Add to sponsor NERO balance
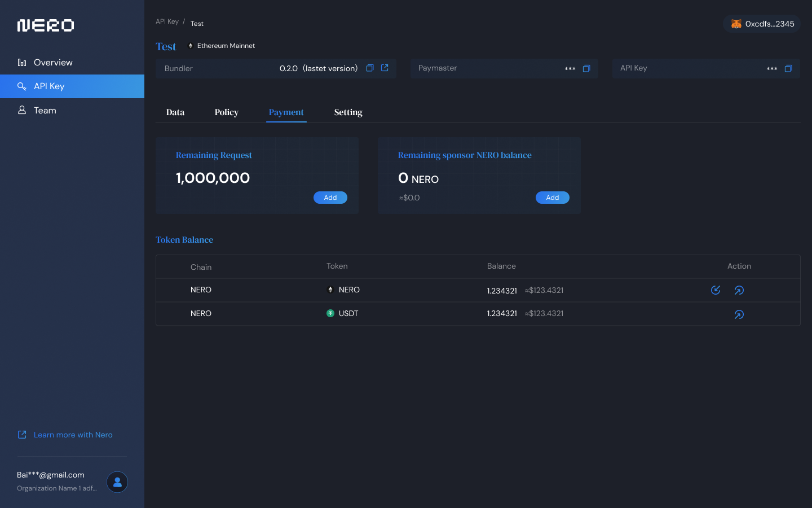This screenshot has width=812, height=508. [x=552, y=198]
